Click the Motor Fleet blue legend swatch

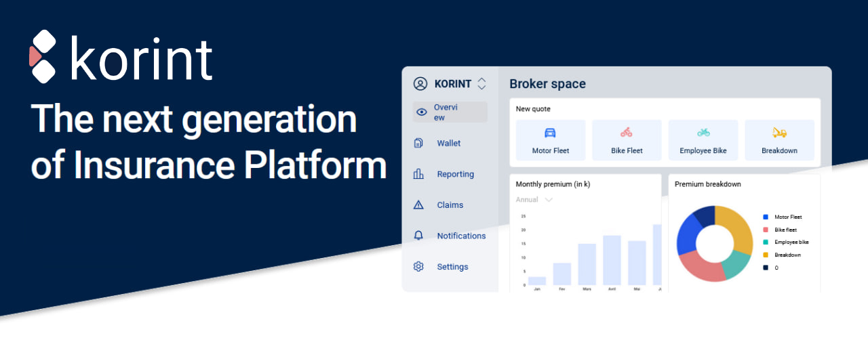(x=766, y=217)
